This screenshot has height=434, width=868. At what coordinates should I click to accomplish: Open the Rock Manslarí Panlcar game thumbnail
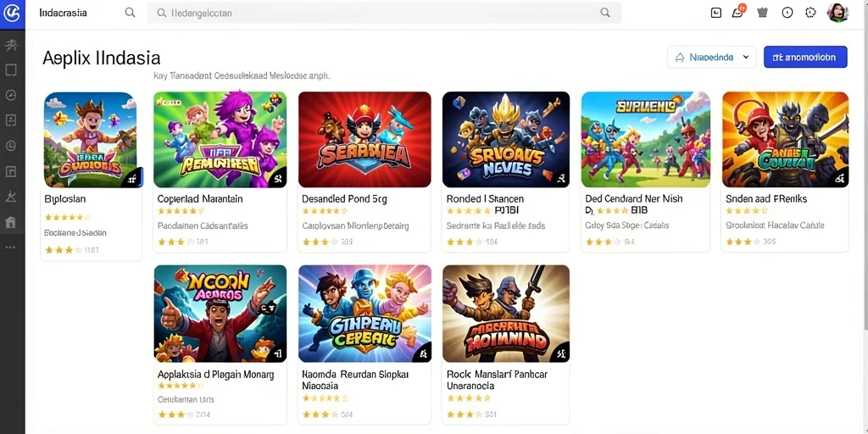[x=506, y=314]
